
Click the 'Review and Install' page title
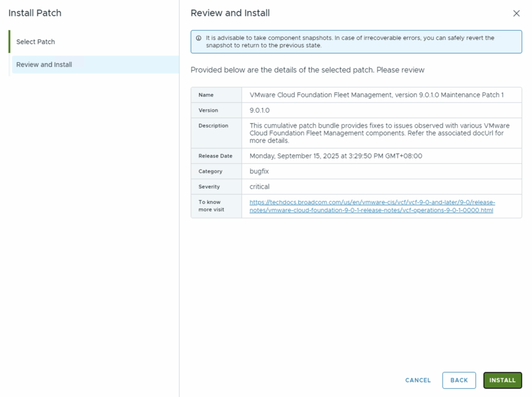tap(230, 13)
